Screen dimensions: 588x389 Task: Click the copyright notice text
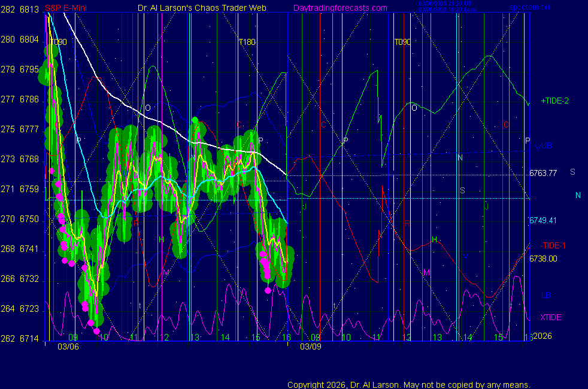point(409,385)
